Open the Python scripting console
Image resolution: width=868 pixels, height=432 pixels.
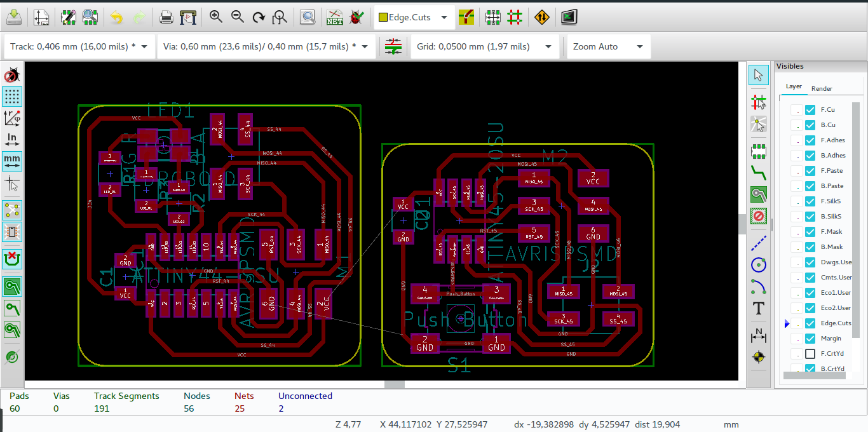click(x=569, y=17)
